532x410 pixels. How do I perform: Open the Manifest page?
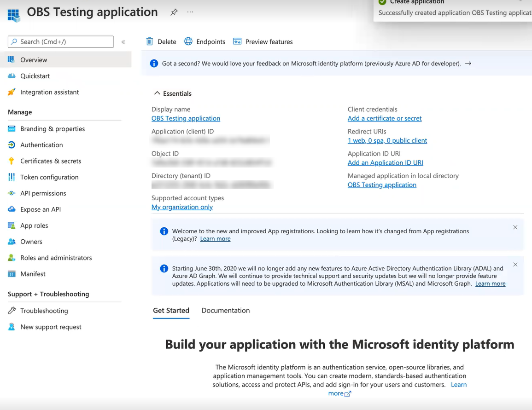pyautogui.click(x=33, y=274)
